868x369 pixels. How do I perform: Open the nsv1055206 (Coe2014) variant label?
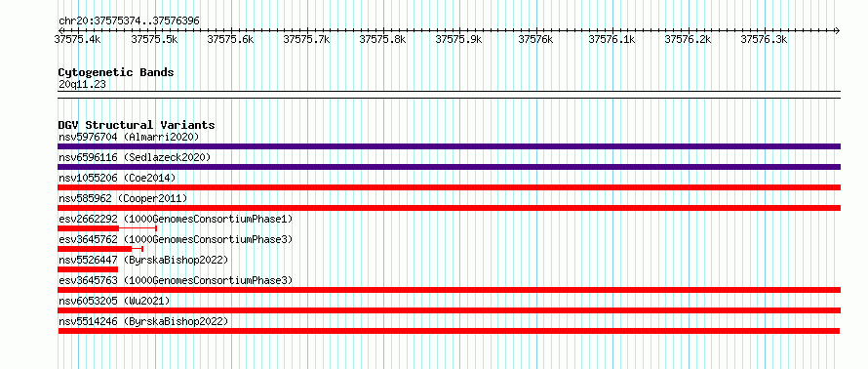click(117, 178)
